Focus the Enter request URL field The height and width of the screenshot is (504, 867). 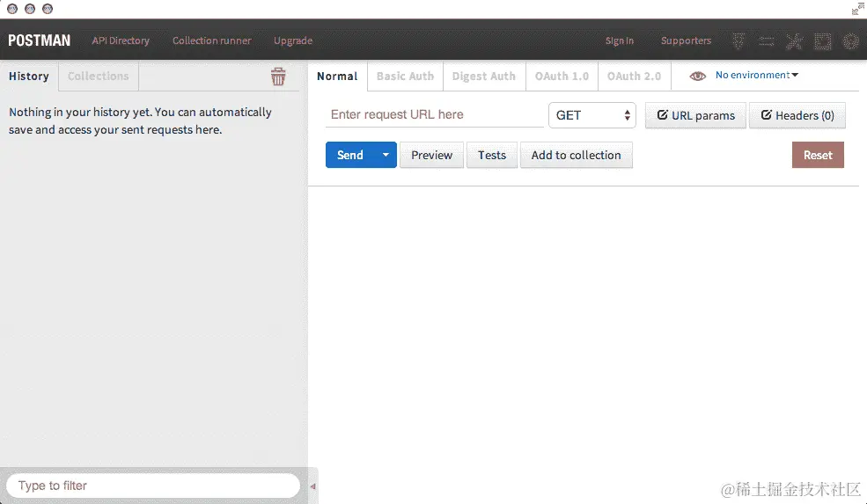click(435, 114)
